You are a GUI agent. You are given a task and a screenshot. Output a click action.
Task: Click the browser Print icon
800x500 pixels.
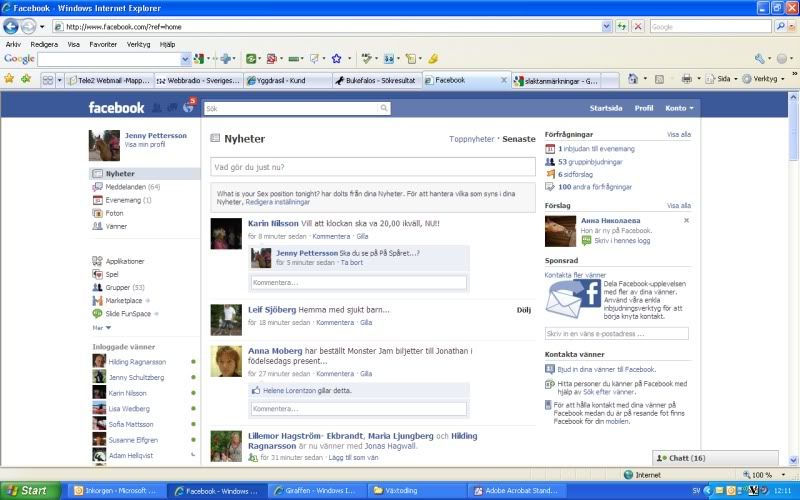pos(687,79)
